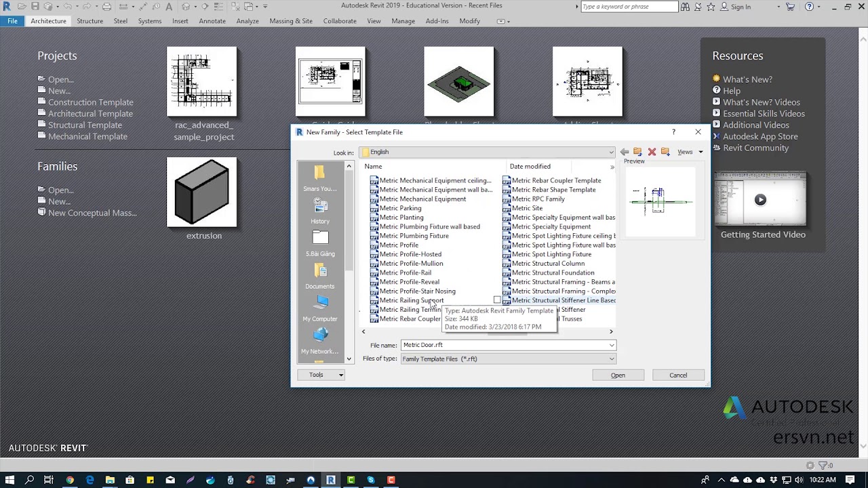Open Documents in dialog places bar
The width and height of the screenshot is (868, 488).
(320, 277)
